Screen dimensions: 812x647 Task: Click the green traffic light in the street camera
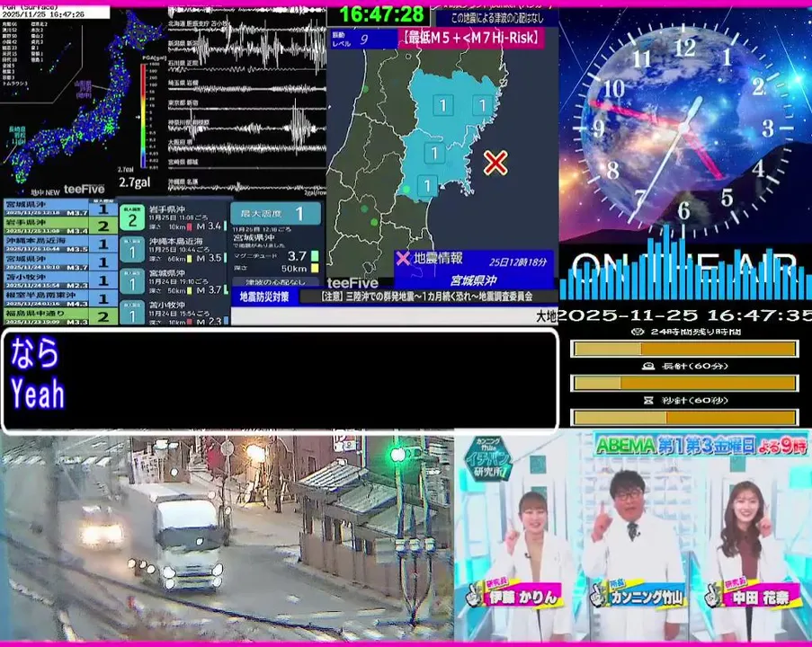pyautogui.click(x=397, y=455)
